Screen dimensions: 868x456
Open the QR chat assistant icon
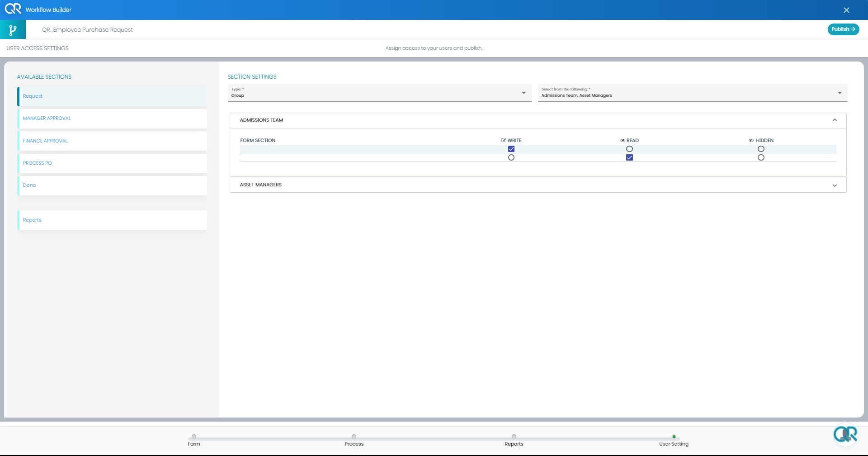845,435
